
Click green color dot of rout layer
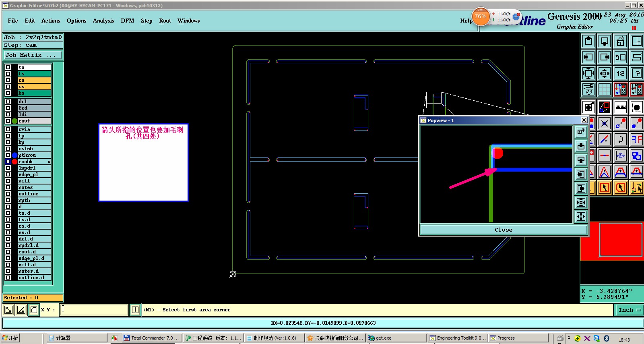coord(15,121)
